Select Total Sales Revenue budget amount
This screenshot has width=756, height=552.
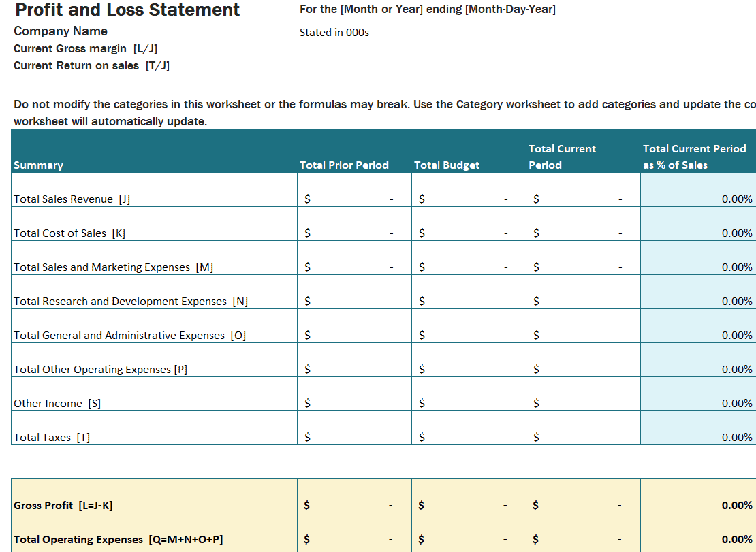pos(469,190)
